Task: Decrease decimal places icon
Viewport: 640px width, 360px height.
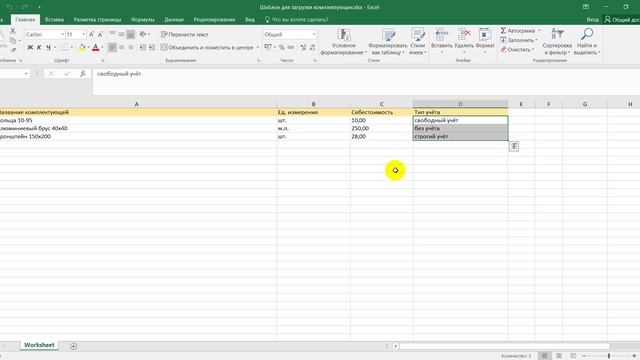Action: click(312, 48)
